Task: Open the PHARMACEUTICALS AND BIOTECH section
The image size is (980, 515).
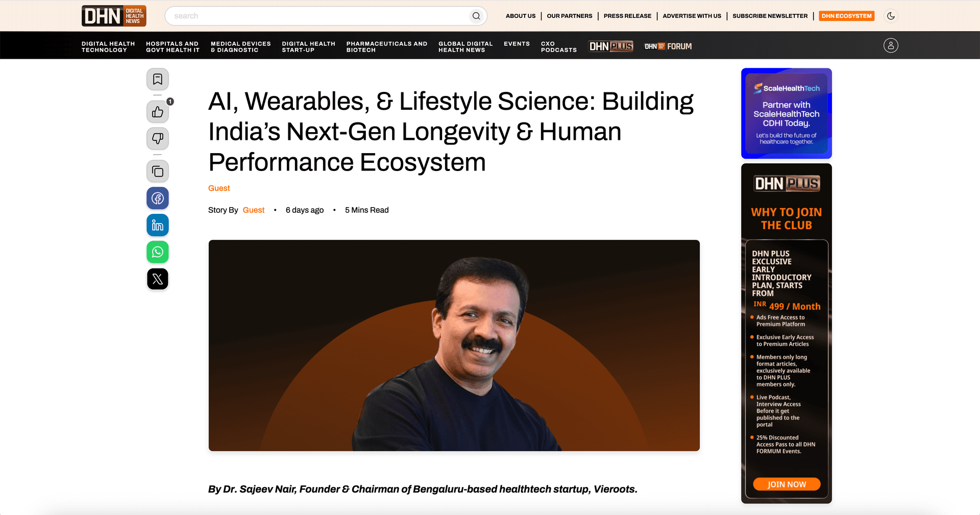Action: point(386,47)
